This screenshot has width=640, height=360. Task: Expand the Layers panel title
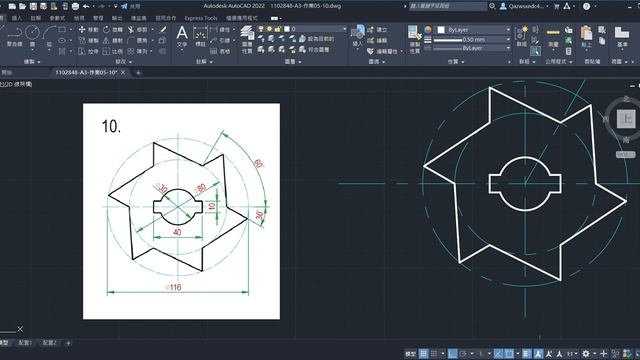point(292,62)
